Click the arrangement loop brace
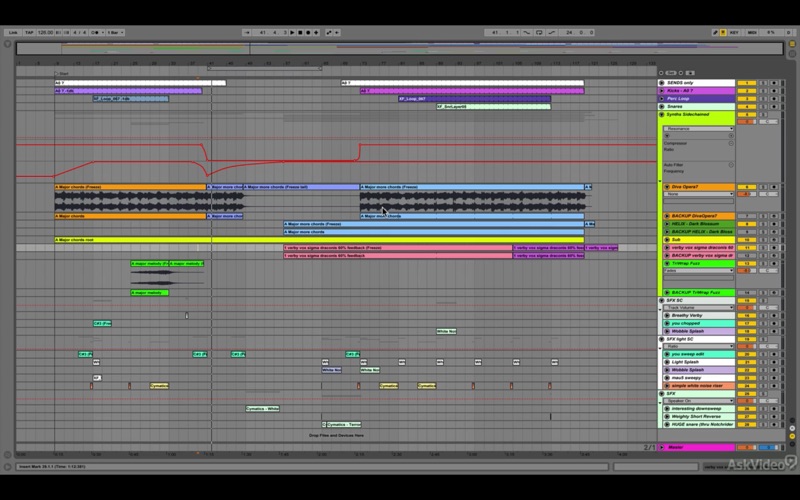The height and width of the screenshot is (500, 800). click(264, 68)
